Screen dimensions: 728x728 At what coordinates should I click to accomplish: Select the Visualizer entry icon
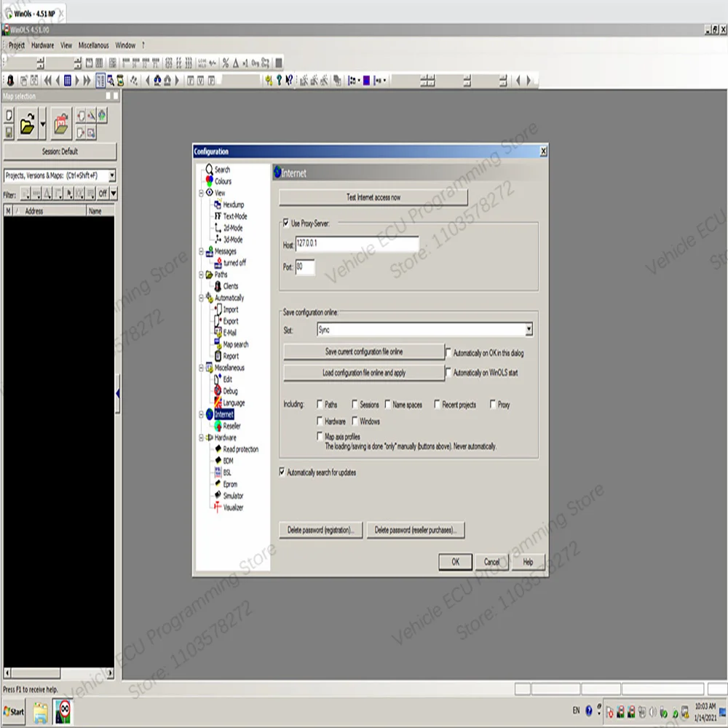coord(217,507)
